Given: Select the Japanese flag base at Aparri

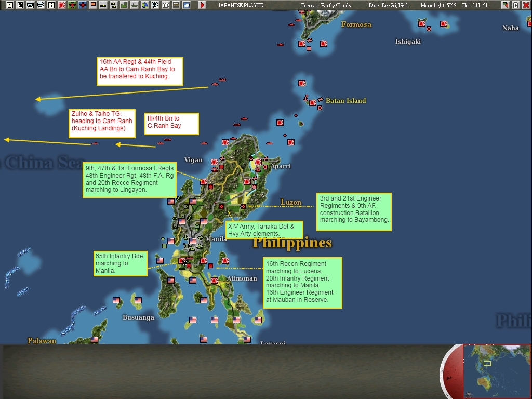Looking at the screenshot, I should tap(258, 162).
